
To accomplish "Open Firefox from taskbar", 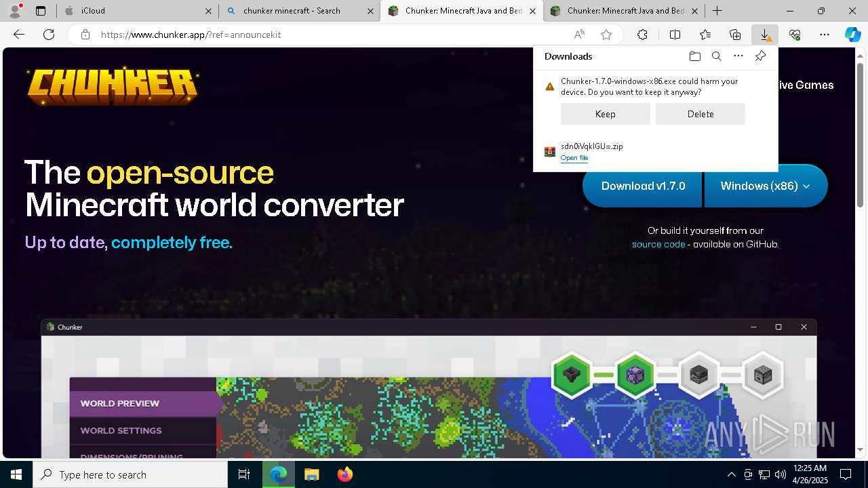I will (x=345, y=474).
